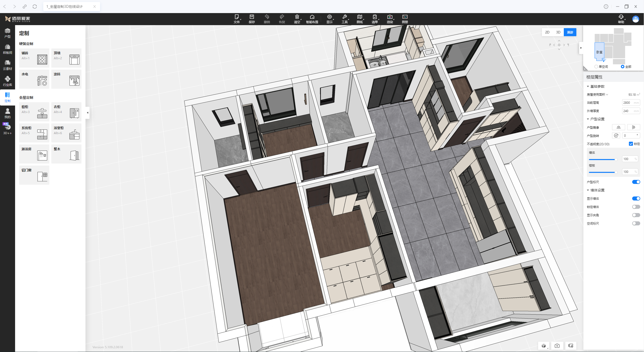Click the 清单 list icon in toolbar
Viewport: 644px width, 352px height.
click(374, 19)
